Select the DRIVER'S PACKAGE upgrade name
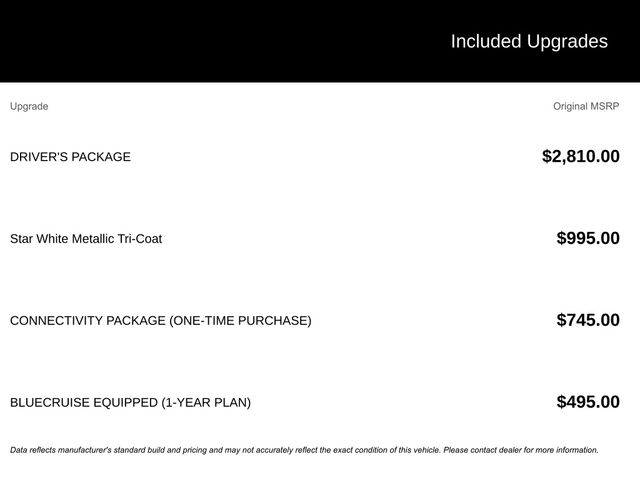 click(70, 157)
